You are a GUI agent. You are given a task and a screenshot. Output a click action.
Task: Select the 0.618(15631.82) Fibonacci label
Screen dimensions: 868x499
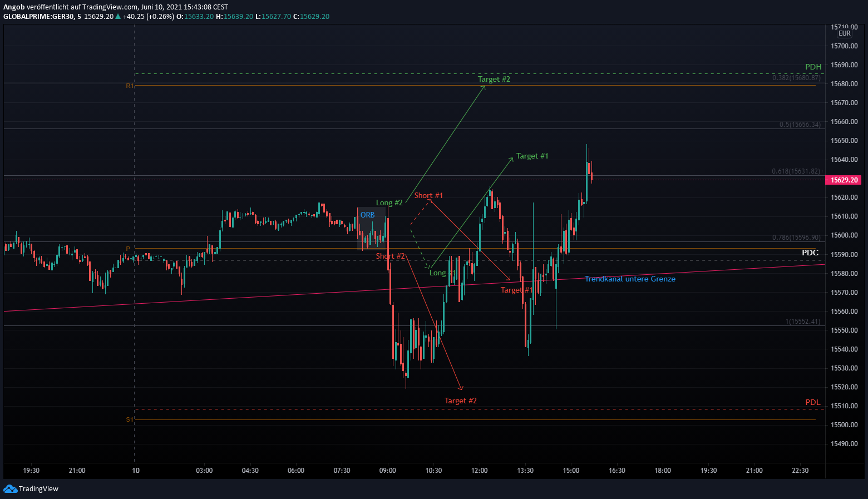click(x=796, y=171)
